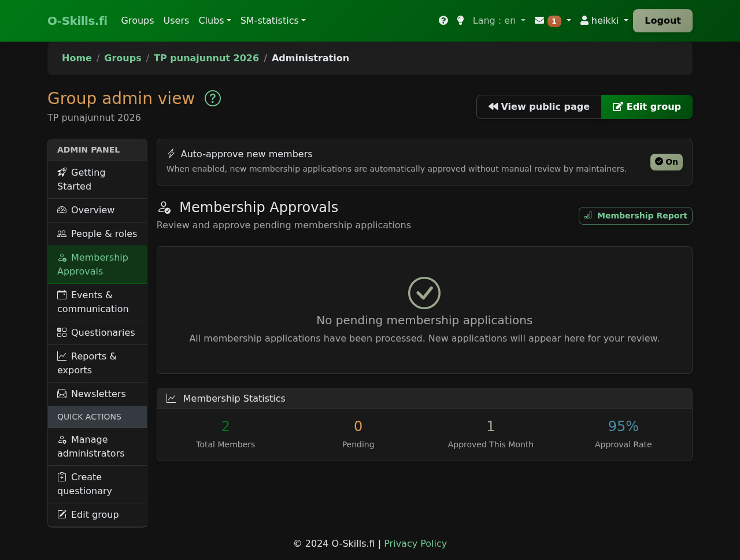The image size is (740, 560).
Task: Click the Newsletters envelope icon in sidebar
Action: click(62, 394)
